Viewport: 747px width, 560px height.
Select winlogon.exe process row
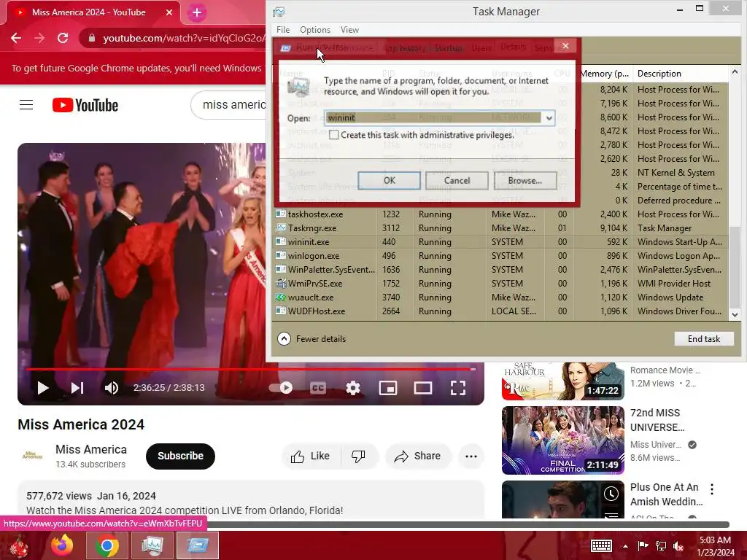(x=500, y=256)
